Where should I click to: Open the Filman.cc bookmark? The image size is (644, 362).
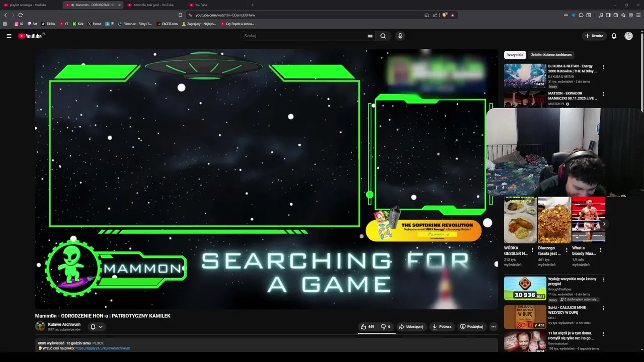click(135, 24)
